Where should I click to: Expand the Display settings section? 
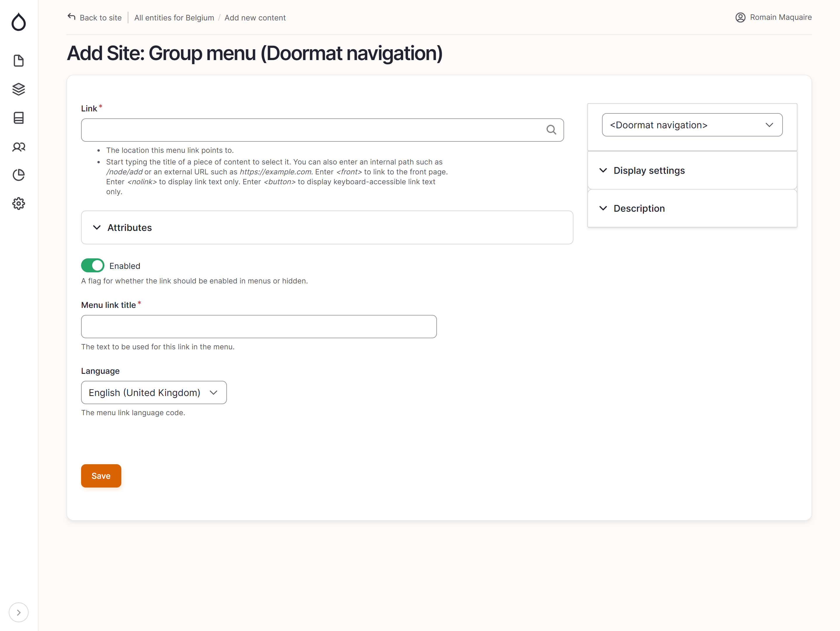click(x=692, y=171)
